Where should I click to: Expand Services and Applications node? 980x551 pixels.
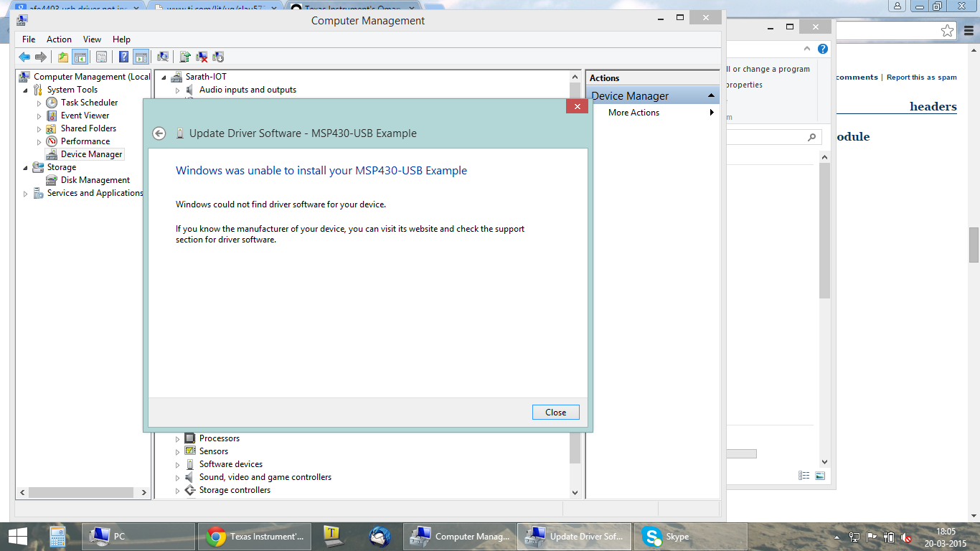[x=26, y=194]
